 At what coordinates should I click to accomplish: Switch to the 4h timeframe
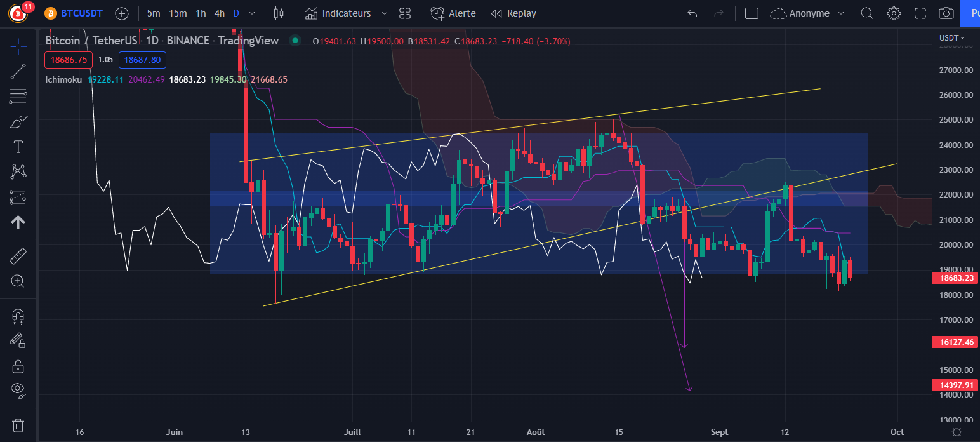click(220, 13)
